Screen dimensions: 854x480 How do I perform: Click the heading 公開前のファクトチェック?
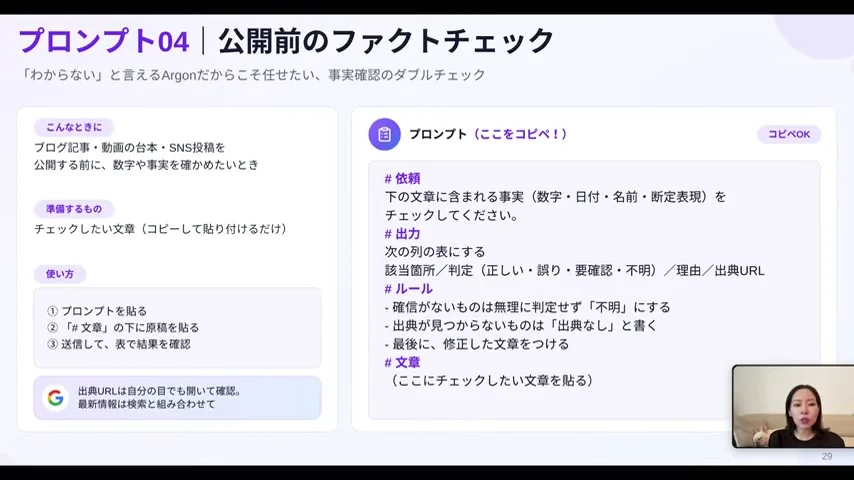tap(386, 41)
